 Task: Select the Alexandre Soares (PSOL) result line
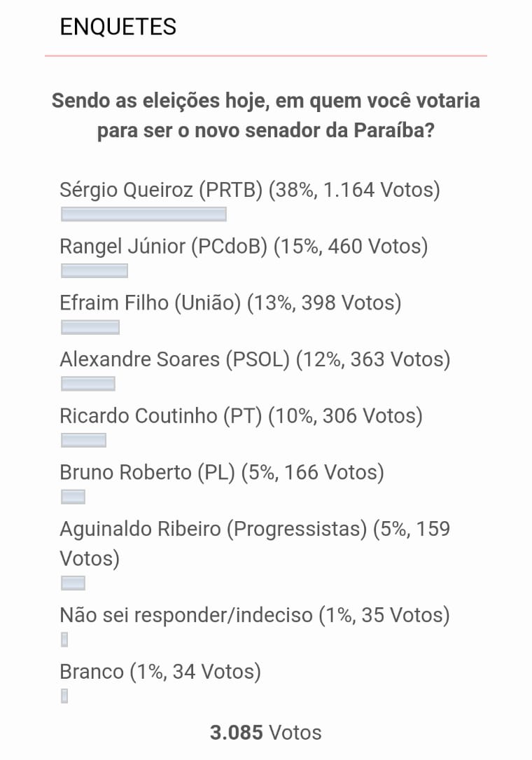[x=255, y=359]
